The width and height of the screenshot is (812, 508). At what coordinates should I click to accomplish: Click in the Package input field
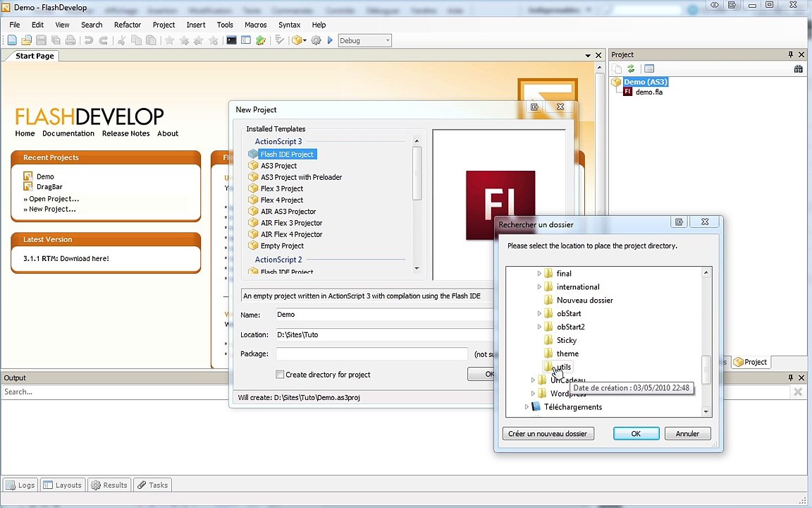372,354
